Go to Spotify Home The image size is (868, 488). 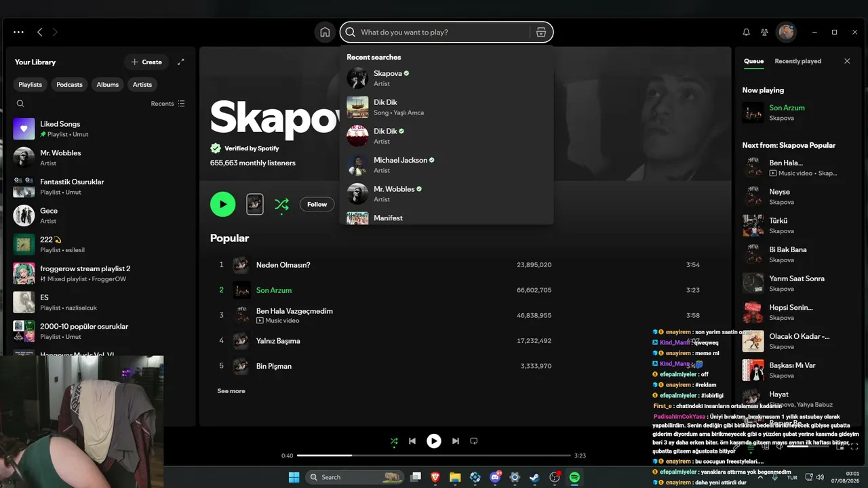coord(325,32)
